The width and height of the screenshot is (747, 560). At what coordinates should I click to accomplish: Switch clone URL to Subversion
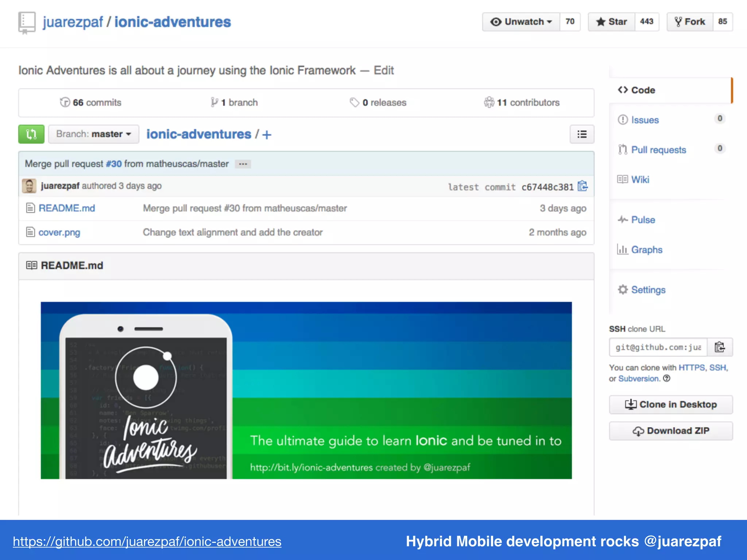(x=639, y=379)
